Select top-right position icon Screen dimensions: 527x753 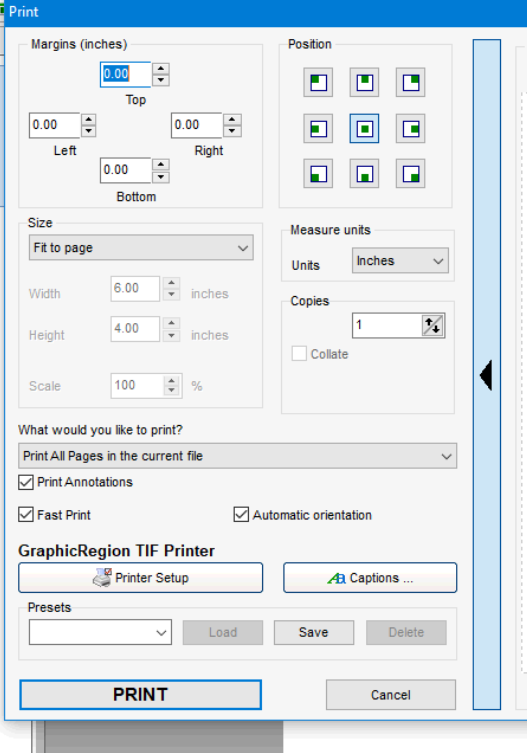[410, 83]
